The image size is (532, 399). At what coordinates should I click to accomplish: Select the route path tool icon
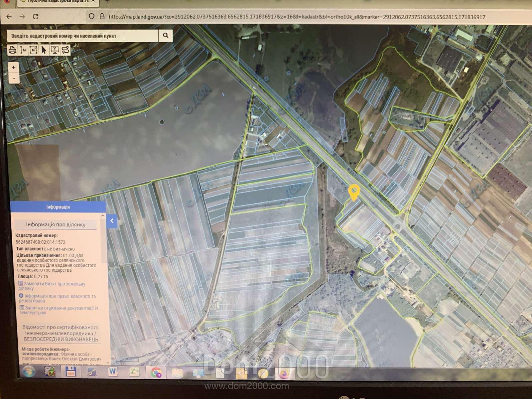pyautogui.click(x=65, y=50)
